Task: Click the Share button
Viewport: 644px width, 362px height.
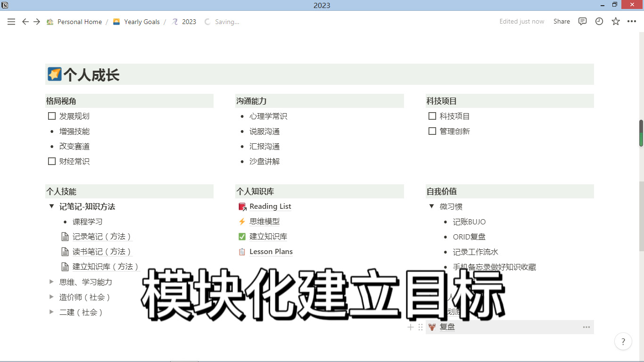Action: pyautogui.click(x=561, y=21)
